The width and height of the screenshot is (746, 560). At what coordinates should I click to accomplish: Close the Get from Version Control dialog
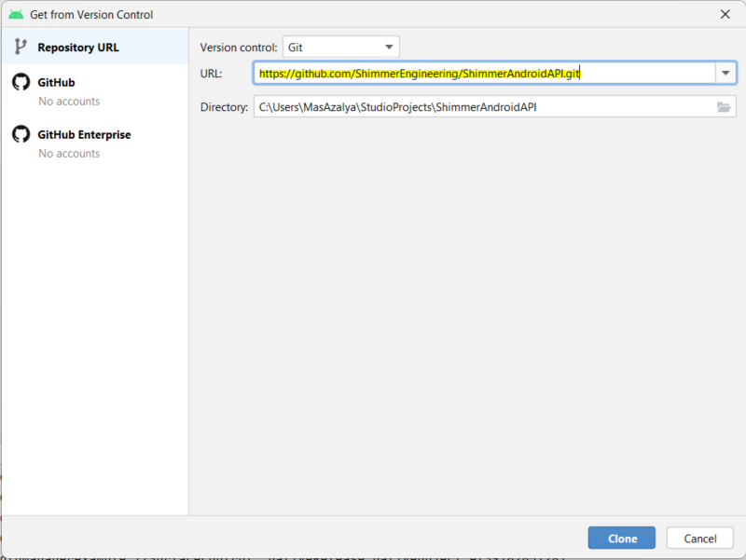click(x=725, y=14)
